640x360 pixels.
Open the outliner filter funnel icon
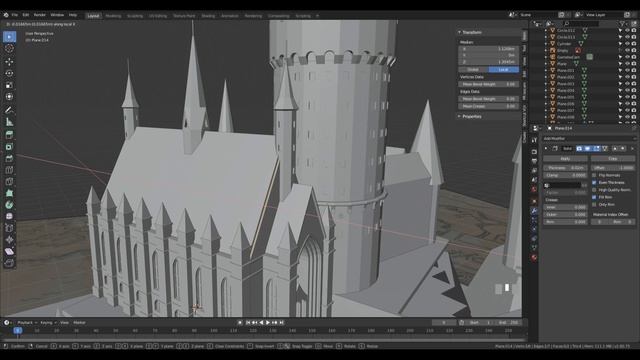coord(622,24)
